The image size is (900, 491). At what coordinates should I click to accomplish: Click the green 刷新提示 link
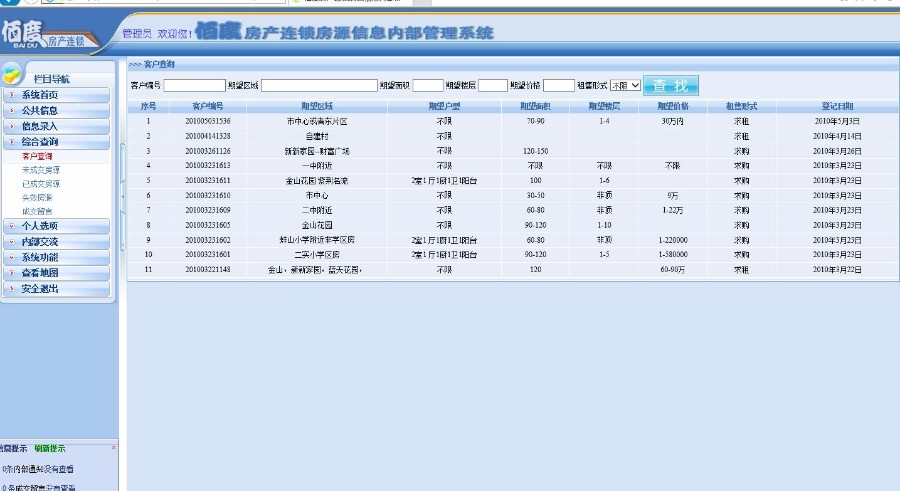tap(50, 449)
